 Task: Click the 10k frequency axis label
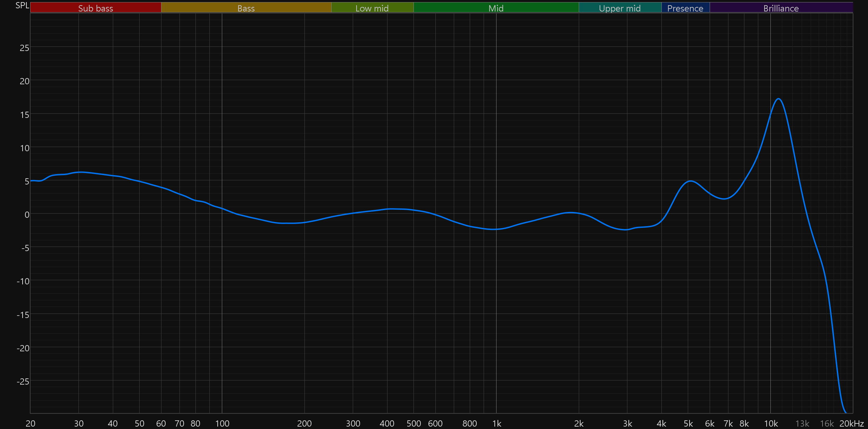[x=771, y=423]
